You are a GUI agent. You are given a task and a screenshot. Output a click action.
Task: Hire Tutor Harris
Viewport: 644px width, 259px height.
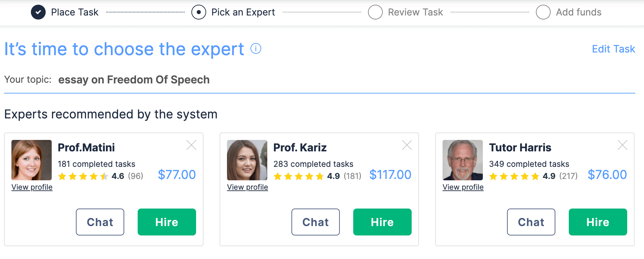(598, 222)
